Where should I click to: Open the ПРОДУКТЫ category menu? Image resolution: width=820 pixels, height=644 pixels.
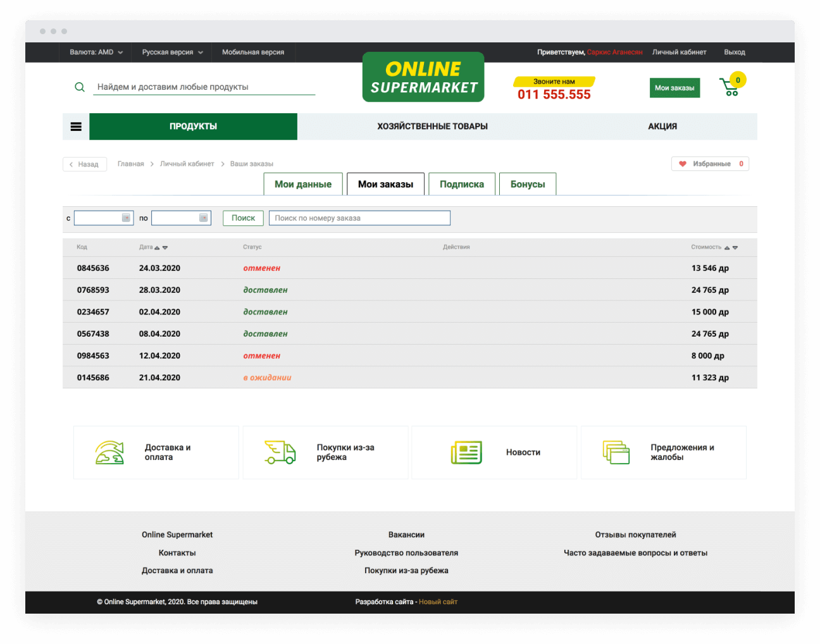[193, 127]
